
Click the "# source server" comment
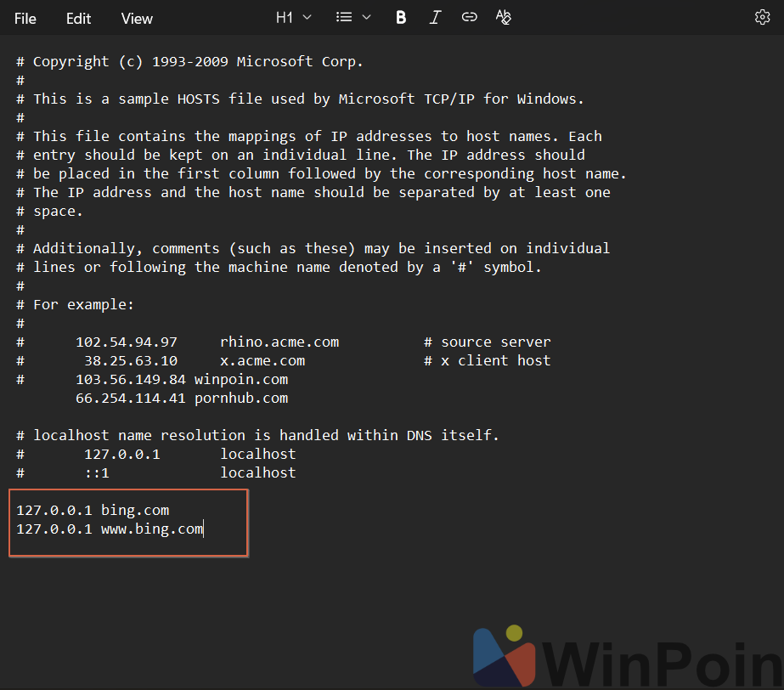pyautogui.click(x=487, y=342)
